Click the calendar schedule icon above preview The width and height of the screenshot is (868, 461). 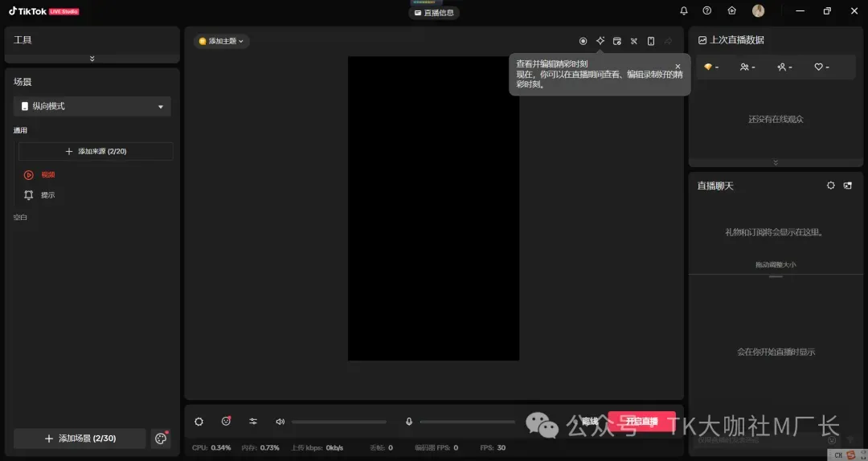pyautogui.click(x=617, y=41)
